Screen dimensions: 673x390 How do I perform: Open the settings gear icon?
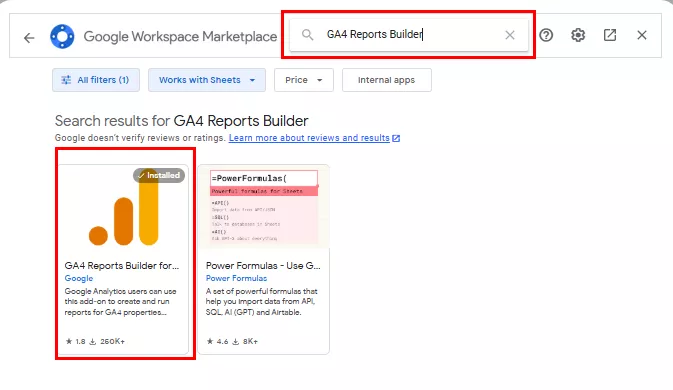pyautogui.click(x=578, y=35)
